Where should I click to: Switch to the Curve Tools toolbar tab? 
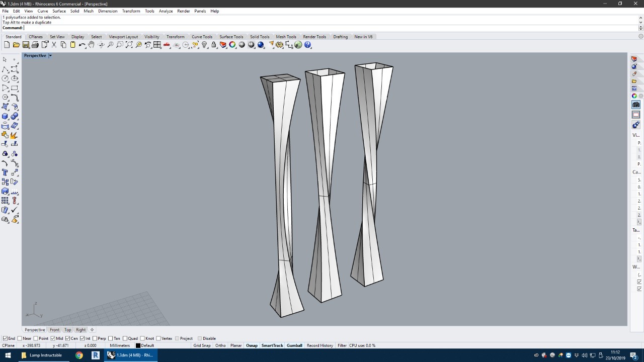click(x=202, y=37)
